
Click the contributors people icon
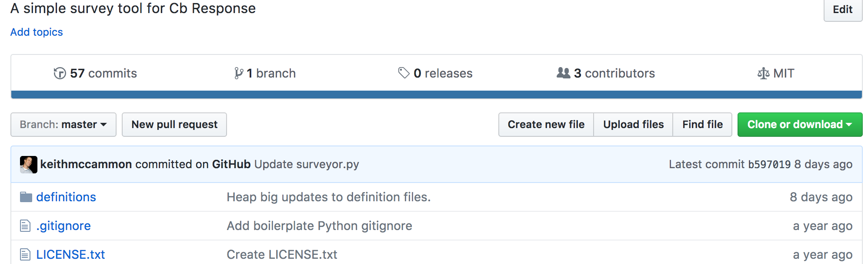[563, 73]
